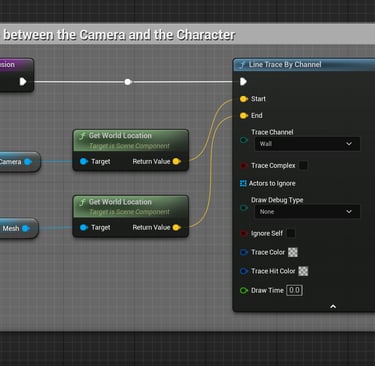The height and width of the screenshot is (366, 375).
Task: Click the Camera variable output pin
Action: point(28,162)
